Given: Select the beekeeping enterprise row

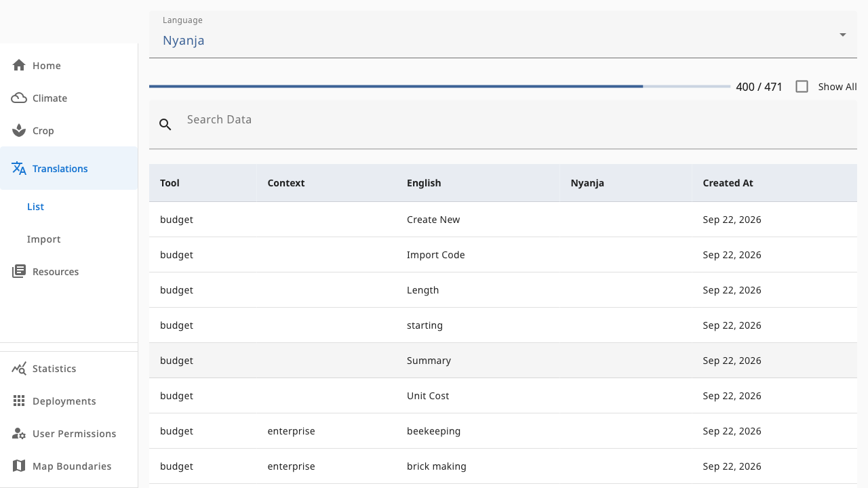Looking at the screenshot, I should [503, 431].
